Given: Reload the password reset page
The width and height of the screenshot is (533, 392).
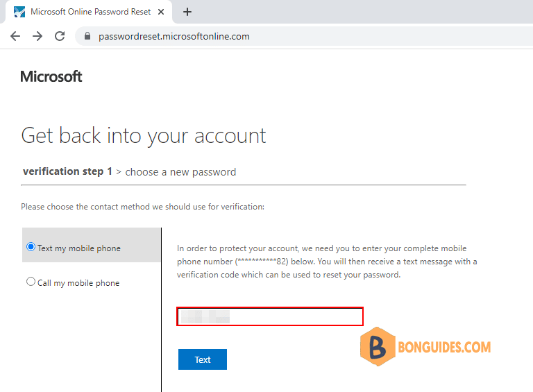Looking at the screenshot, I should (x=60, y=36).
